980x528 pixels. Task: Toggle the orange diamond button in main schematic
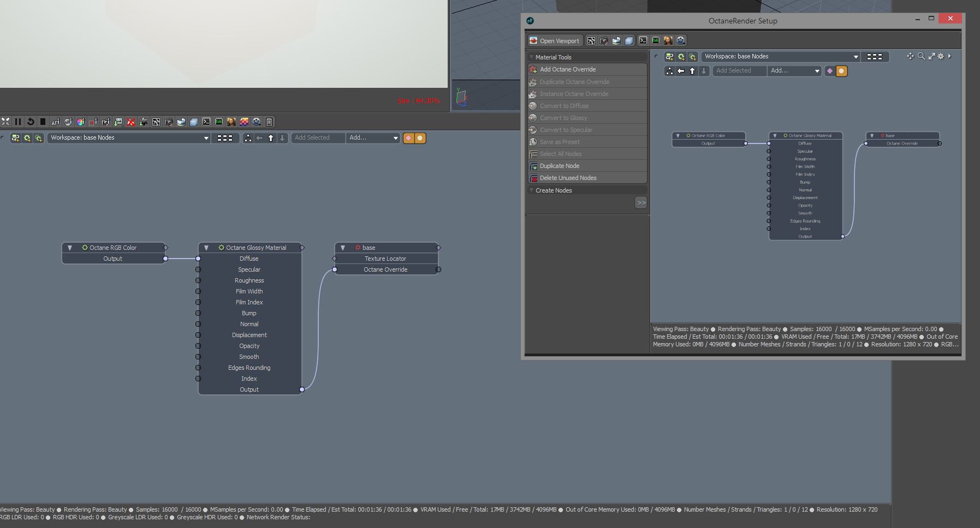[408, 138]
